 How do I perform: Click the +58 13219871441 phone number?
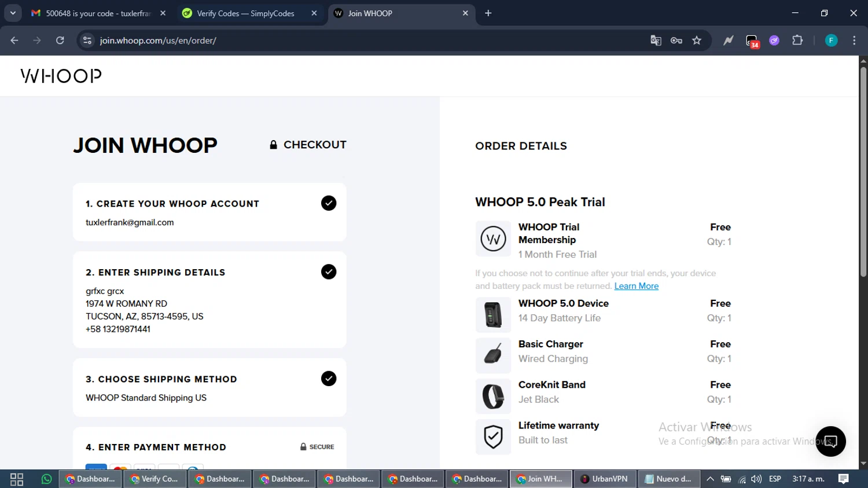pos(118,329)
